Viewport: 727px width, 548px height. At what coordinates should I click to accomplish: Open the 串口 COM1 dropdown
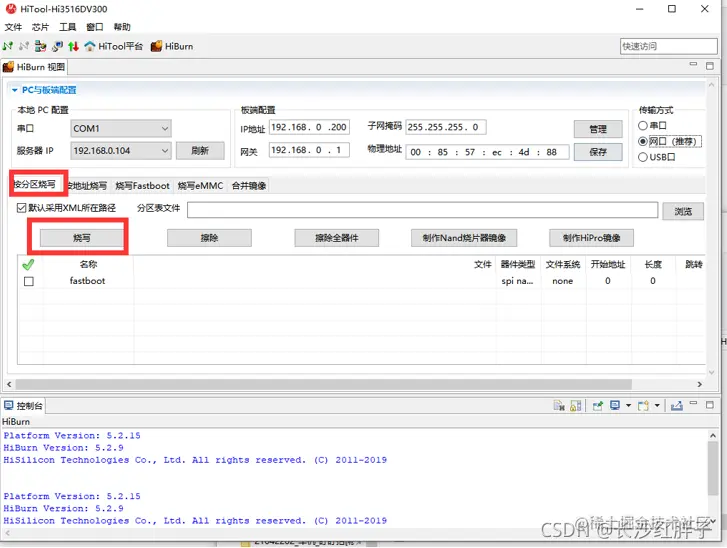pos(121,128)
